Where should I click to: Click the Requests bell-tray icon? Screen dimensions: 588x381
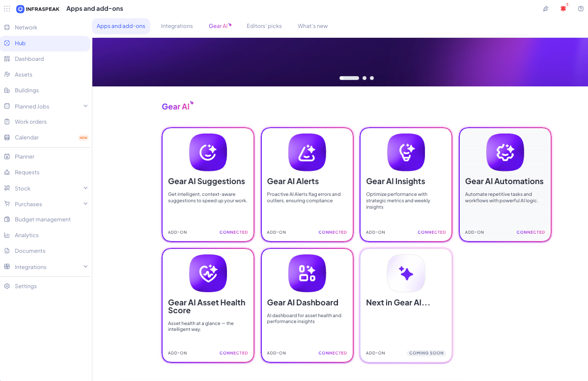(x=7, y=172)
